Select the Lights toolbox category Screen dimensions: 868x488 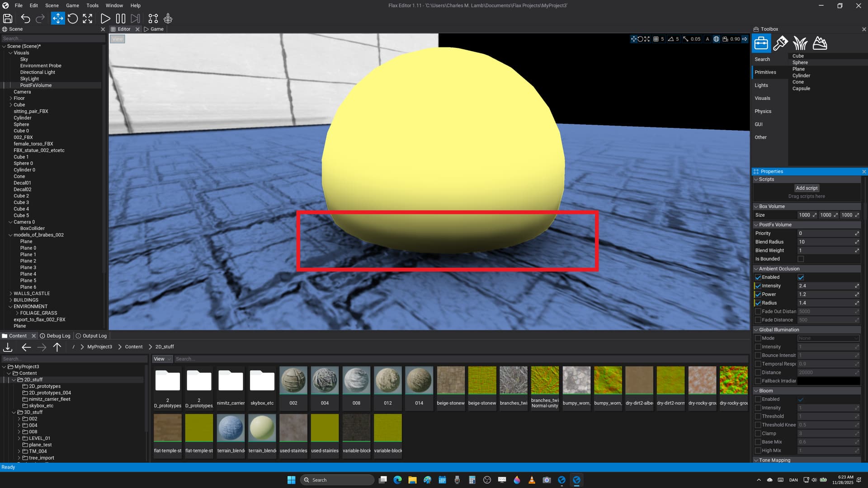[x=761, y=85]
